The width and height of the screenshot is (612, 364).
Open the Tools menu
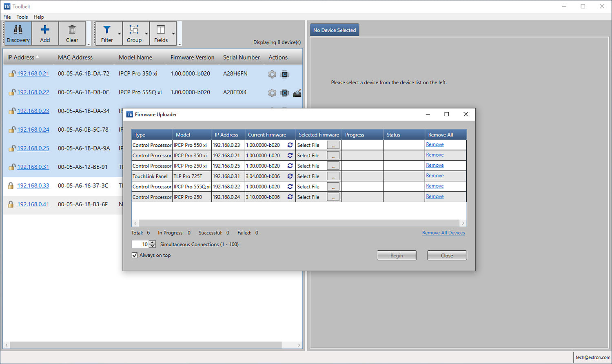point(22,17)
